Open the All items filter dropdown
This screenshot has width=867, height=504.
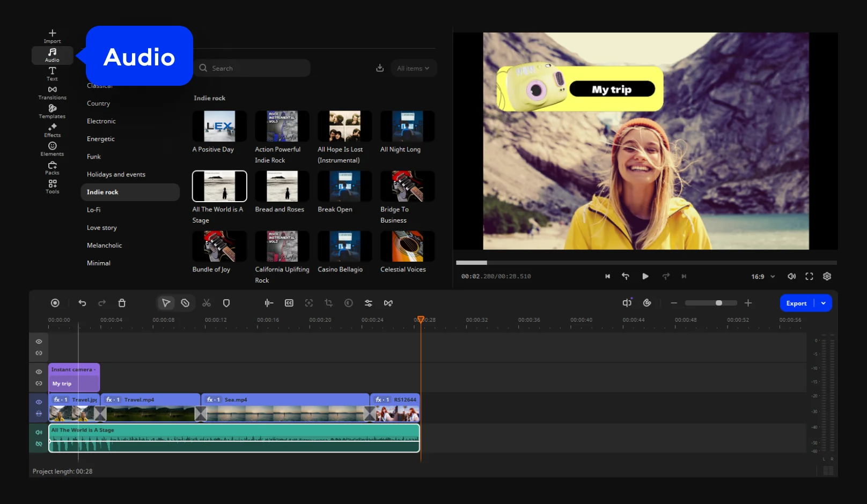(x=413, y=68)
